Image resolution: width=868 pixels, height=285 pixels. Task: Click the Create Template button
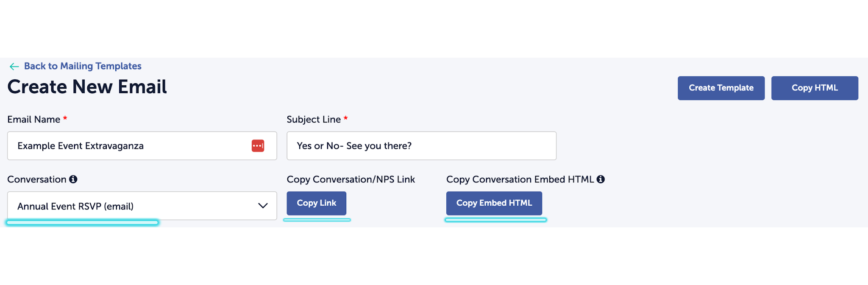pos(721,88)
